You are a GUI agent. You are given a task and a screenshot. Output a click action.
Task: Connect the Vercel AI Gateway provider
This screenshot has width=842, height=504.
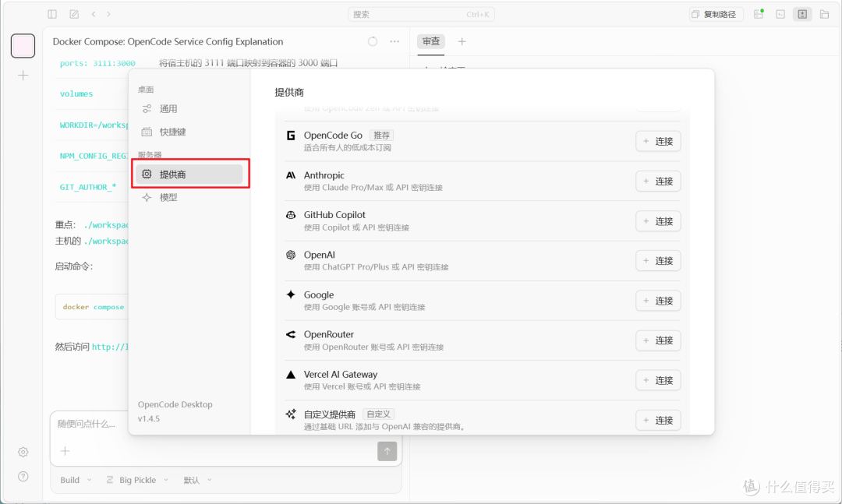coord(658,380)
